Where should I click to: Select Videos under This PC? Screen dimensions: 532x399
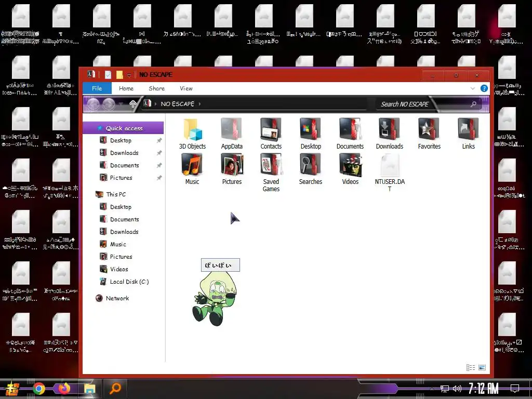coord(119,269)
